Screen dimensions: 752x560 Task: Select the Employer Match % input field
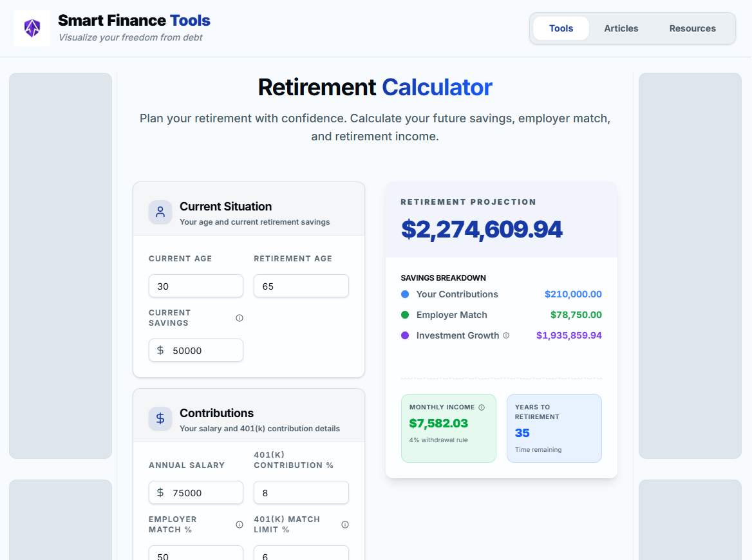click(x=196, y=555)
